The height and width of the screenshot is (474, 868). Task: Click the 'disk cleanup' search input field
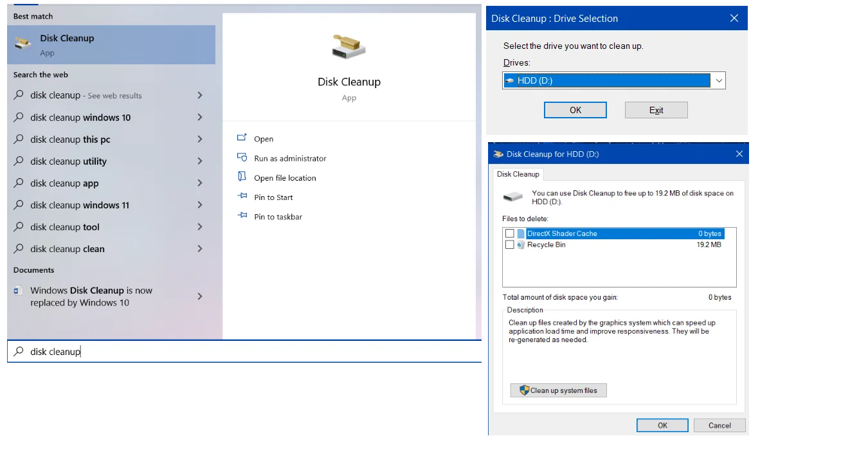[x=244, y=351]
